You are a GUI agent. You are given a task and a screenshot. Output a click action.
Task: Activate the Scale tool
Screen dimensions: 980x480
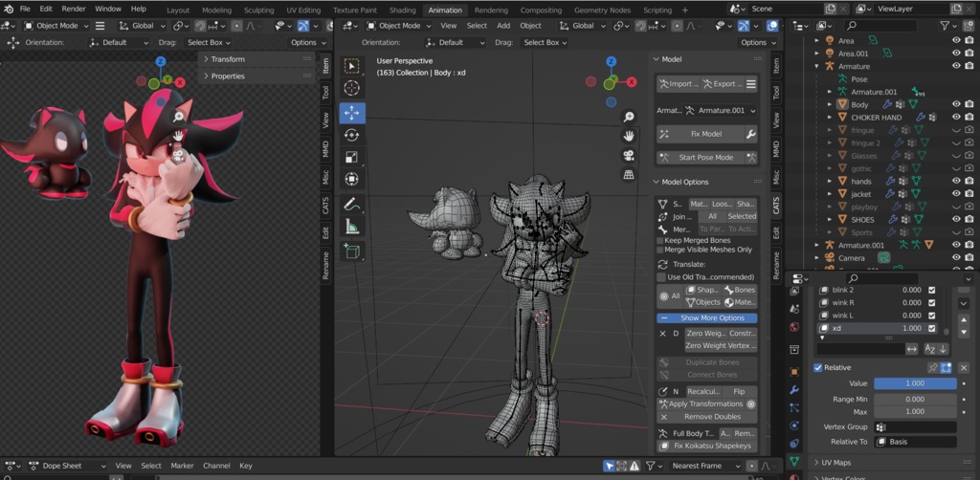tap(352, 158)
